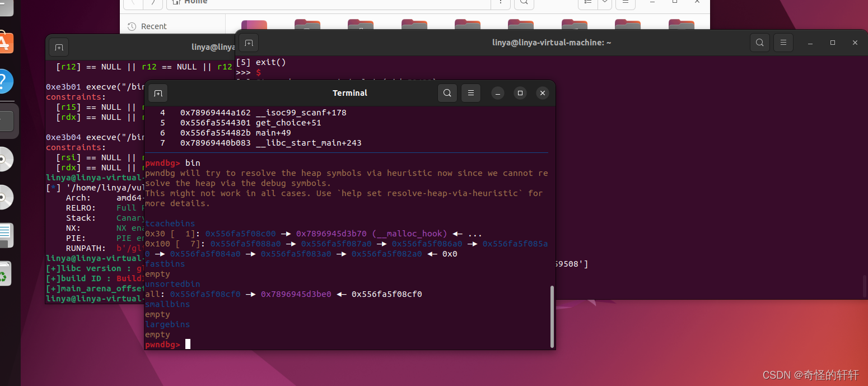Open the search icon in the linya-virtual-machine terminal
The width and height of the screenshot is (868, 386).
click(x=759, y=42)
